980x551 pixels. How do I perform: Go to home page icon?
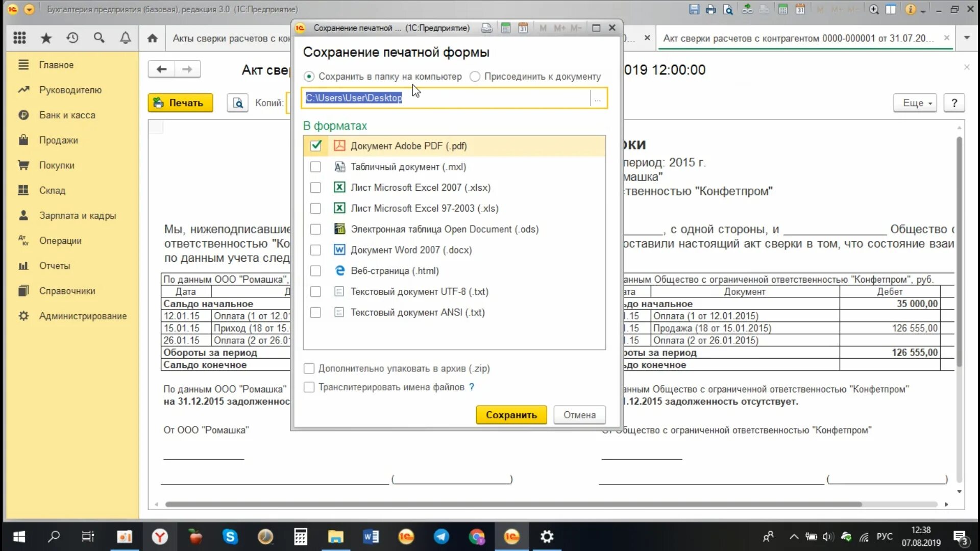(x=152, y=38)
